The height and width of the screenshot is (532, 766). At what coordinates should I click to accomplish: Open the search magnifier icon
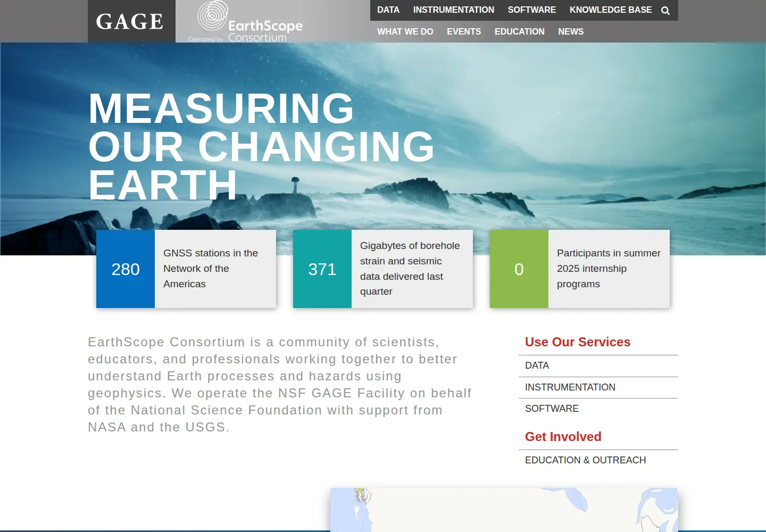point(665,11)
